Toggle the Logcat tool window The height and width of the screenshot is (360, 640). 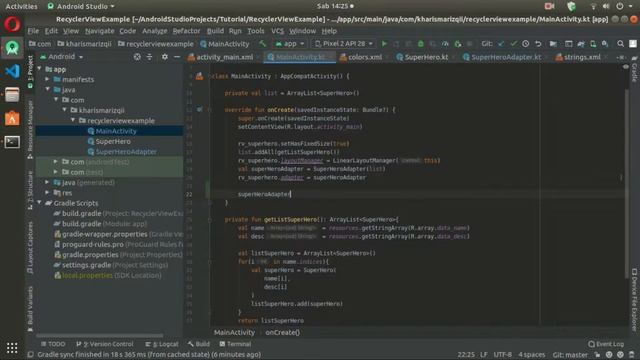[x=162, y=344]
